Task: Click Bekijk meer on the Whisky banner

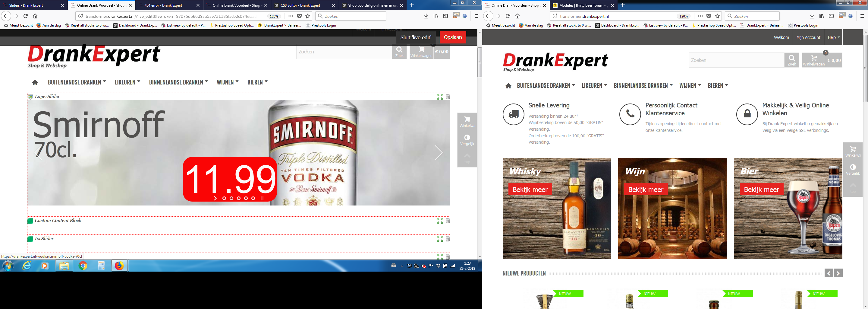Action: pos(530,190)
